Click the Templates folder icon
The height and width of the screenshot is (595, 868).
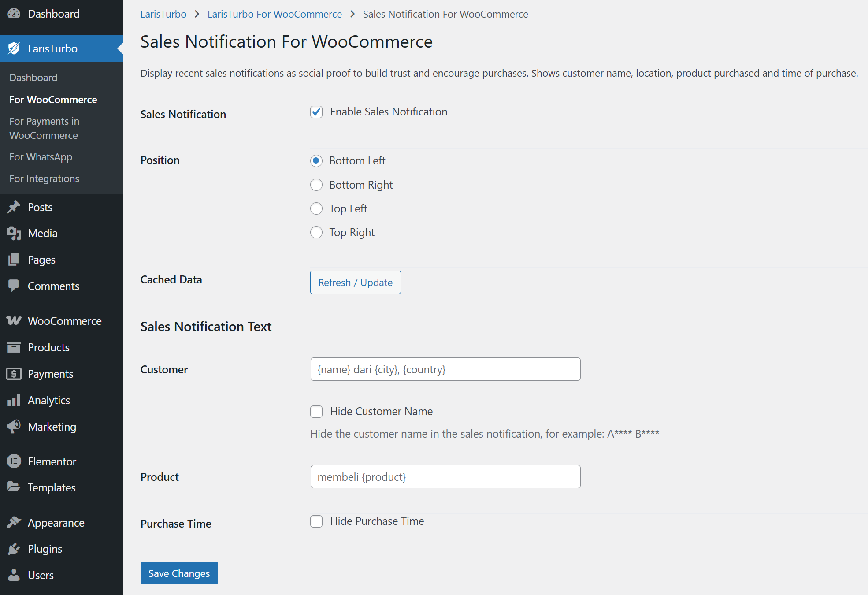coord(14,487)
